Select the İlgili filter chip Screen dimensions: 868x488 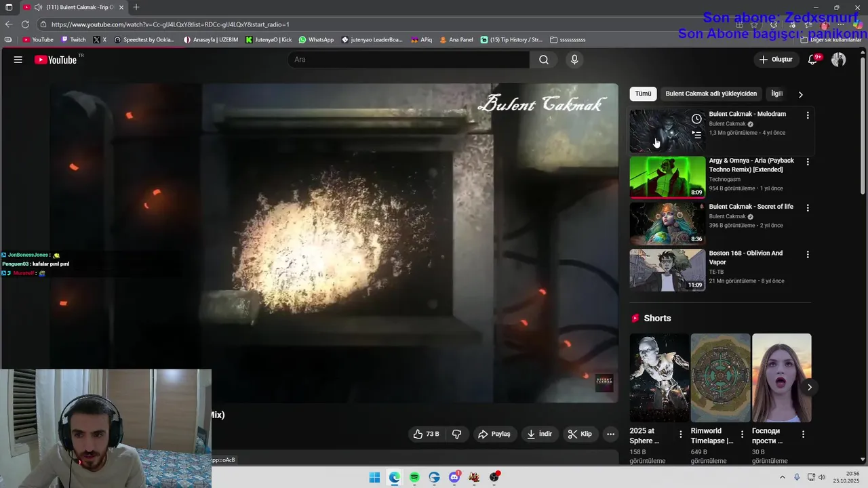click(x=777, y=94)
